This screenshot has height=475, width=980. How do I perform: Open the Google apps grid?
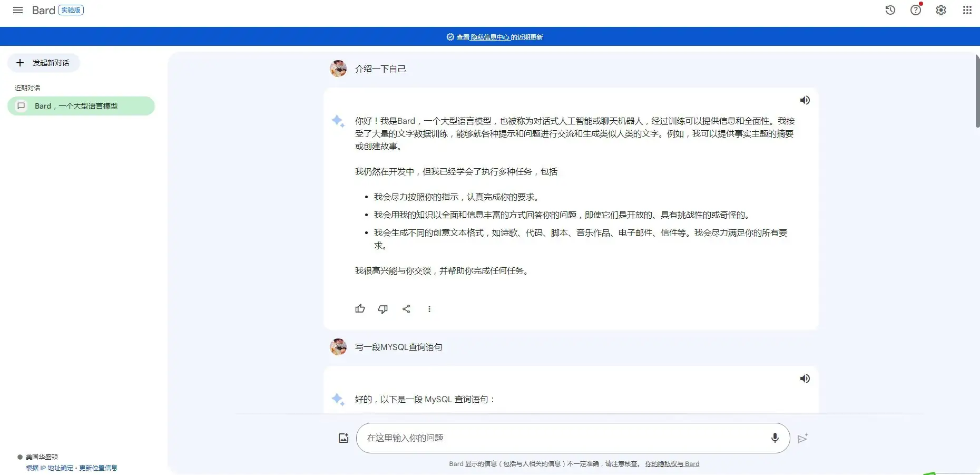coord(967,10)
